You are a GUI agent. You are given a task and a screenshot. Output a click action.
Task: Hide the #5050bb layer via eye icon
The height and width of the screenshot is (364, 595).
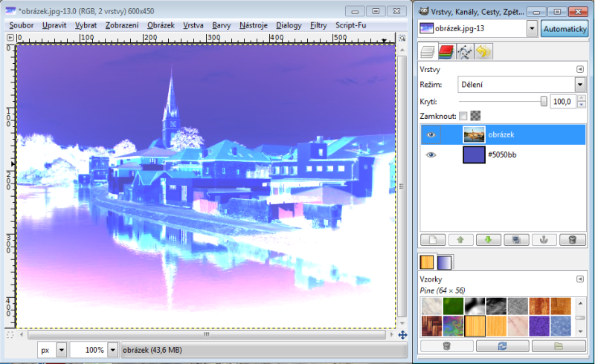(431, 155)
